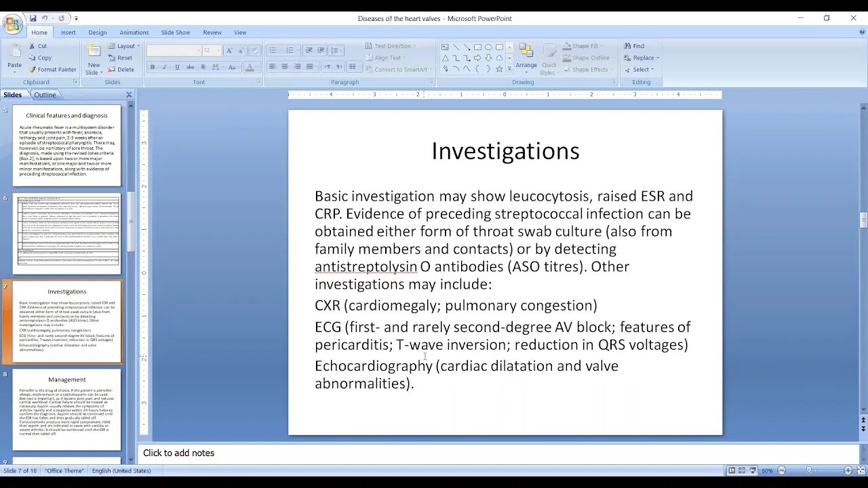Click English (United States) language indicator
Viewport: 868px width, 488px height.
coord(121,470)
